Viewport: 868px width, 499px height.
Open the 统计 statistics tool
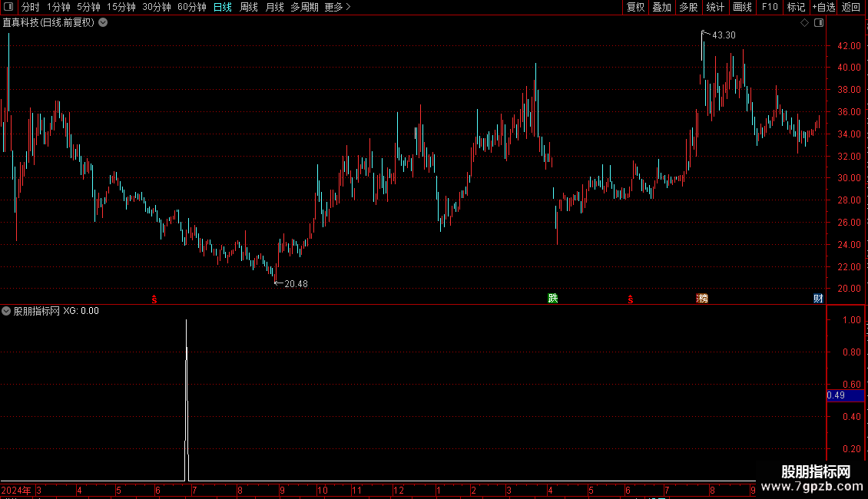715,7
